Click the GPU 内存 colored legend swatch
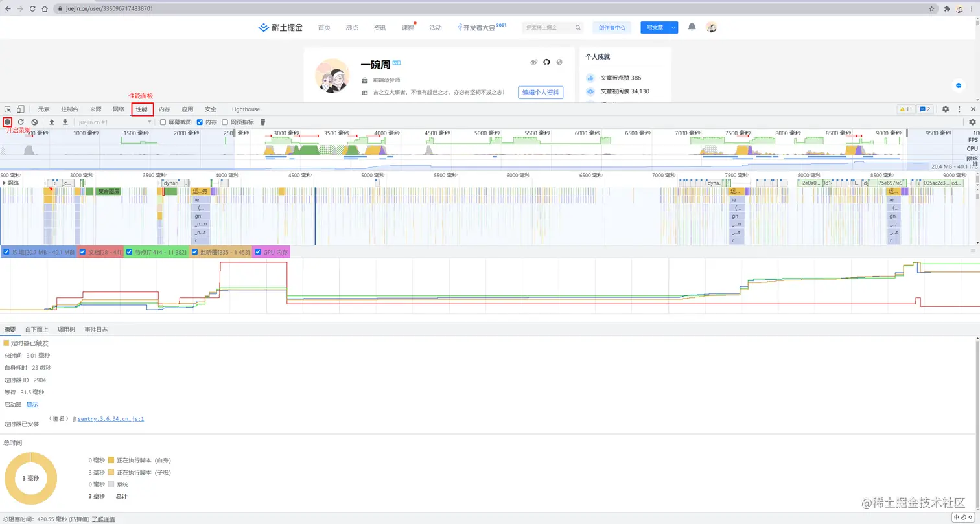 [x=259, y=252]
